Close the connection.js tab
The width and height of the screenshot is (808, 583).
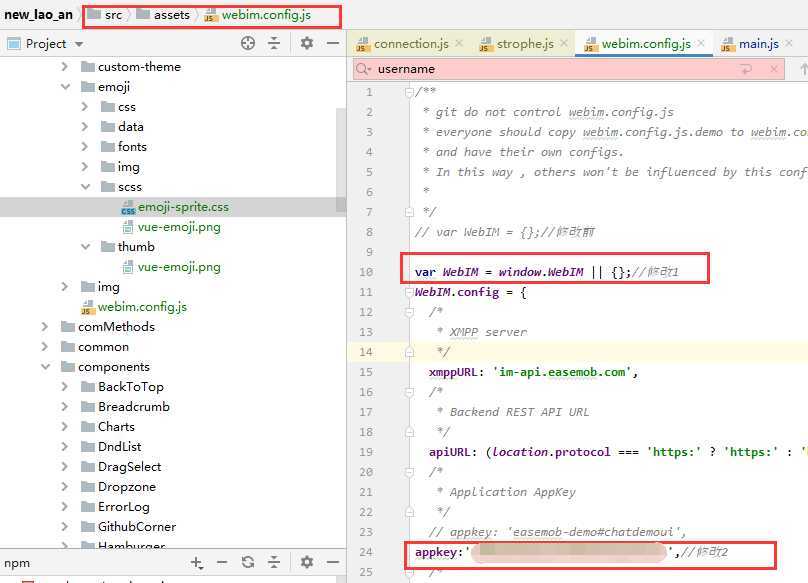tap(459, 43)
